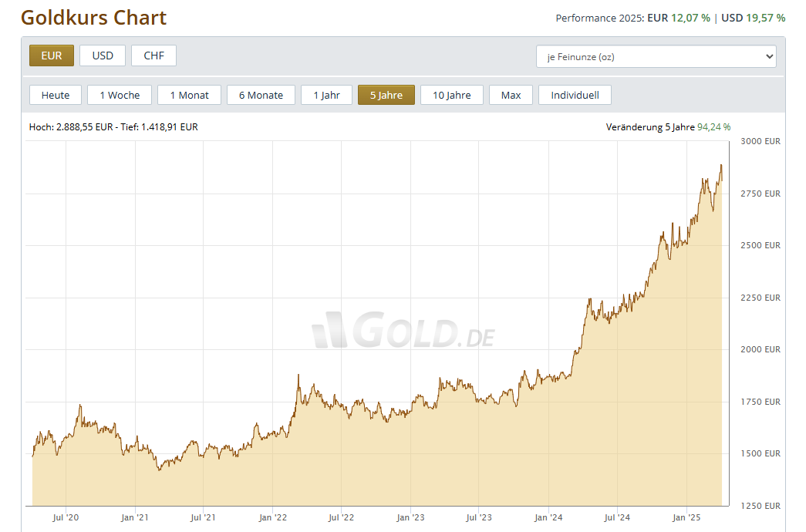The height and width of the screenshot is (532, 806).
Task: Click the 3000 EUR axis label
Action: (760, 141)
